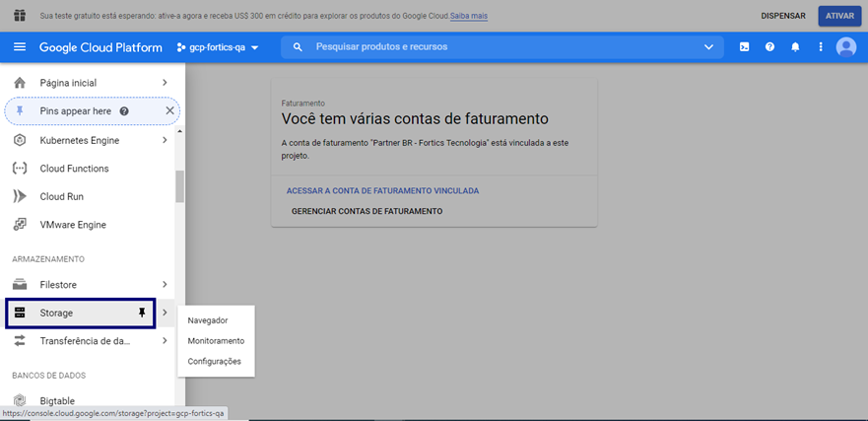Image resolution: width=868 pixels, height=421 pixels.
Task: Click the Google Cloud Platform logo text
Action: click(x=100, y=47)
